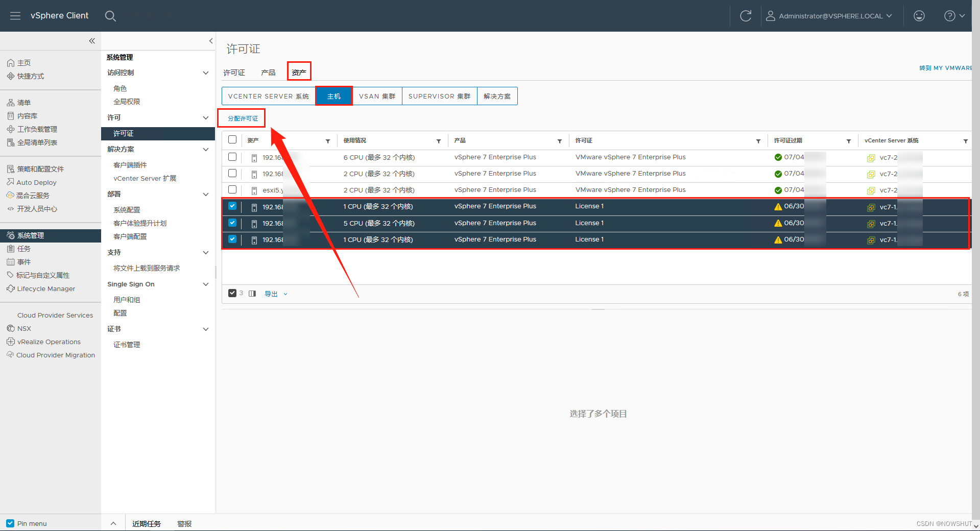Open 快捷方式 shortcuts

pos(26,76)
